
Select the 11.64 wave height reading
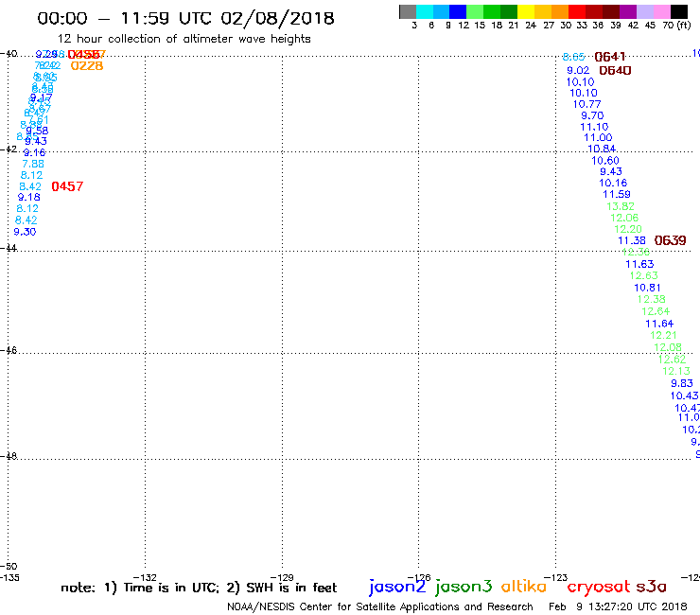coord(659,324)
